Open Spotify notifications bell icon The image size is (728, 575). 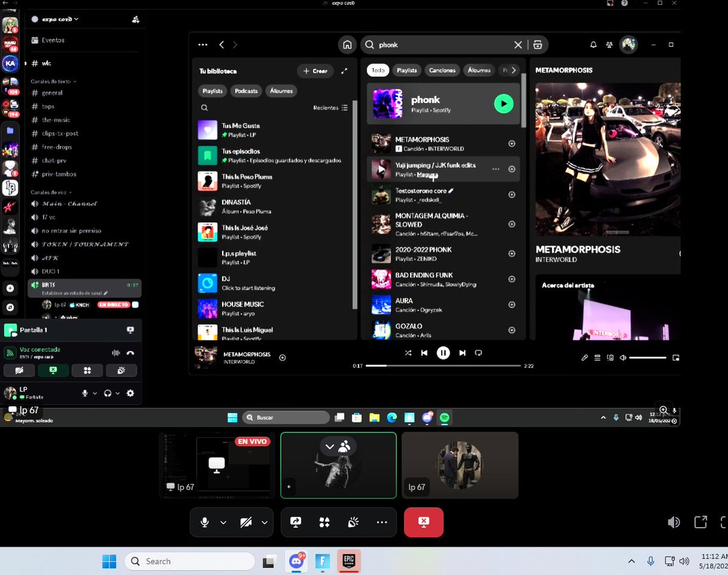pyautogui.click(x=593, y=45)
